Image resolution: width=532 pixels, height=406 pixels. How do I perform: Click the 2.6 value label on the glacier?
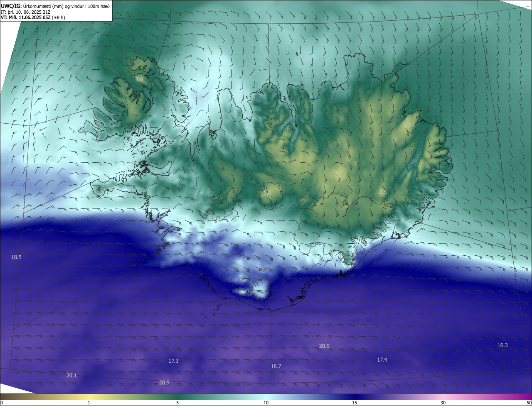click(x=267, y=193)
